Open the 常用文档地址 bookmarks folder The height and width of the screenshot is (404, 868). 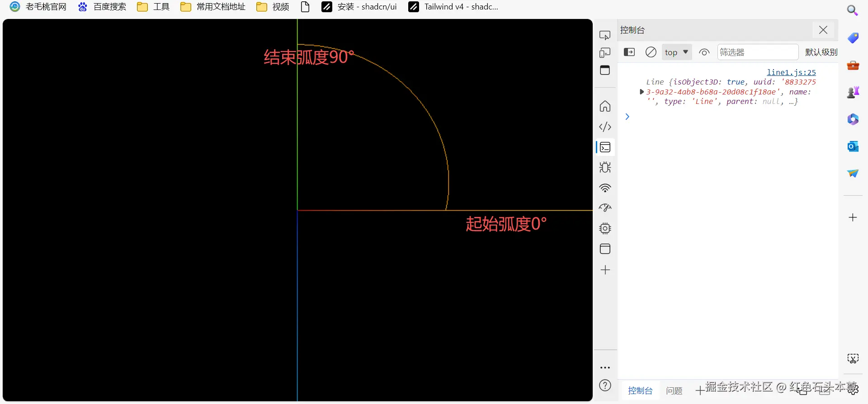click(213, 7)
